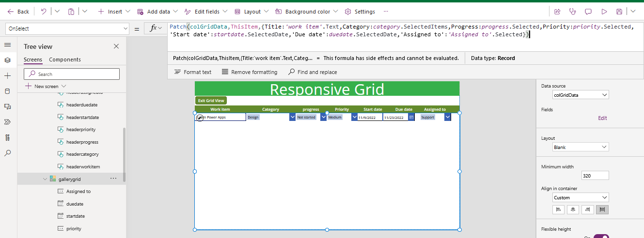The height and width of the screenshot is (238, 644).
Task: Click the Exit Grid View button
Action: tap(211, 101)
